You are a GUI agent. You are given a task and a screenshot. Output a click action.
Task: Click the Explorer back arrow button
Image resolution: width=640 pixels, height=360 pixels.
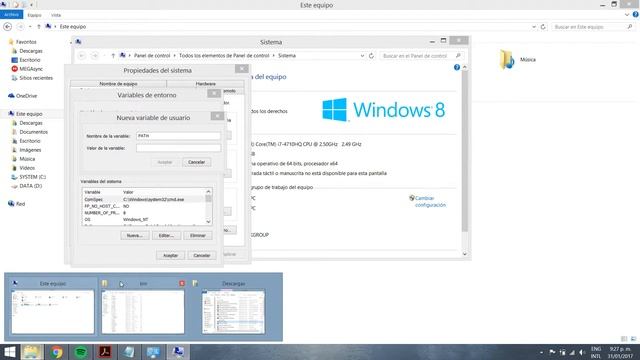[7, 27]
